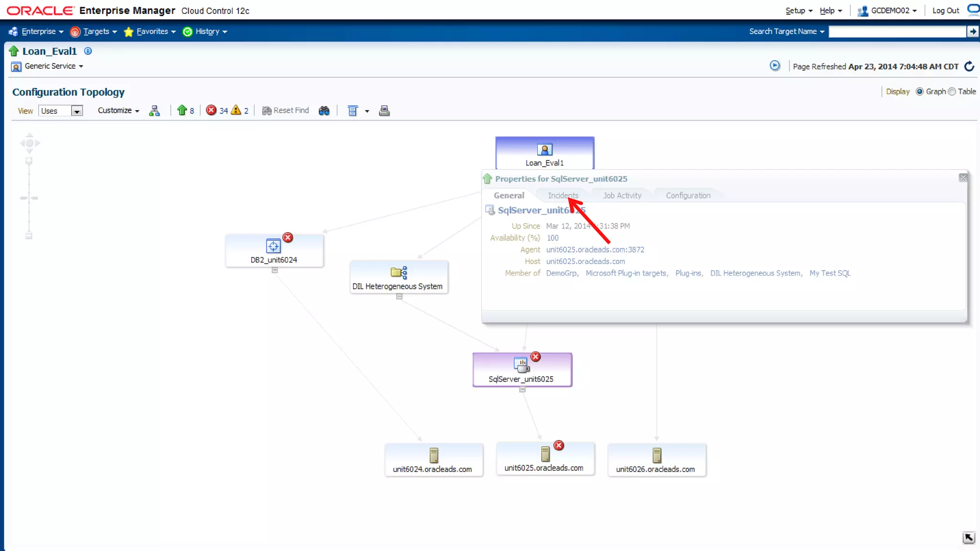The width and height of the screenshot is (980, 551).
Task: Collapse children under SqlServer_unit6025 node
Action: 523,390
